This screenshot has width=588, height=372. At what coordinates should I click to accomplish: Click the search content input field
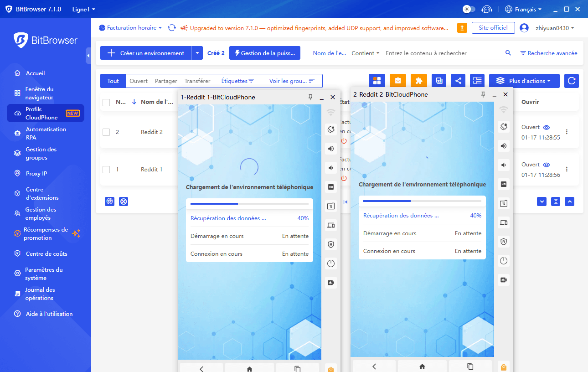(442, 53)
